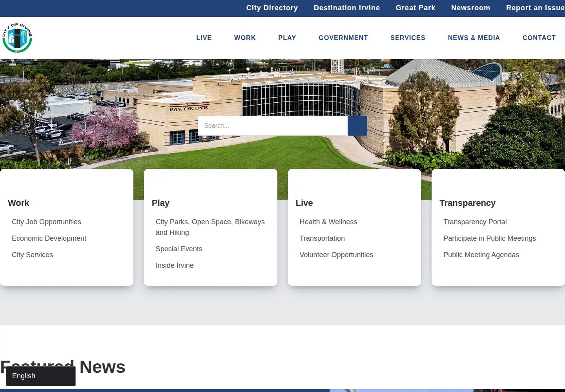Open the English language selector

tap(41, 376)
